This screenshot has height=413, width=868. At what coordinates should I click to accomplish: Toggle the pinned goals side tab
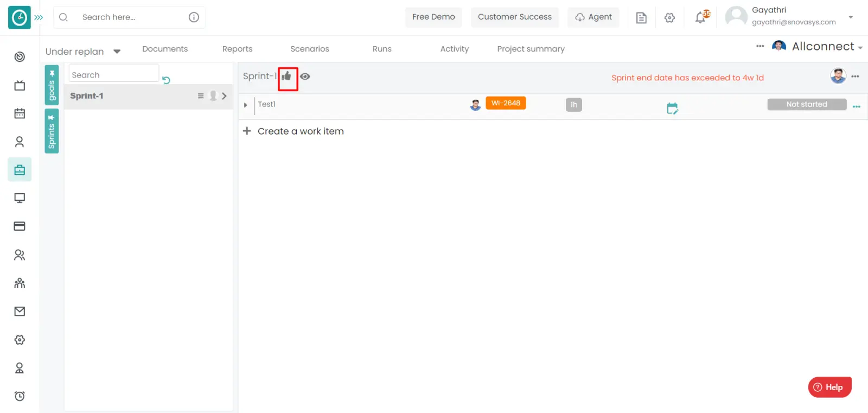pyautogui.click(x=52, y=85)
